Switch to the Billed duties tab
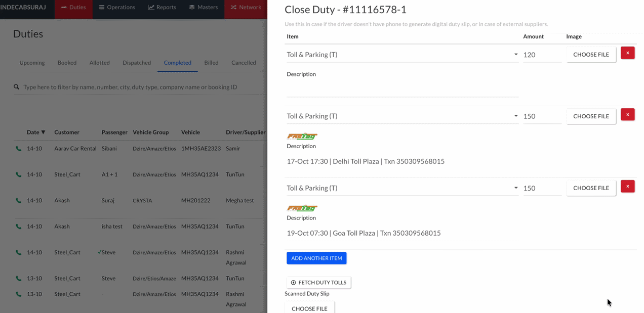Viewport: 644px width, 313px height. coord(211,63)
